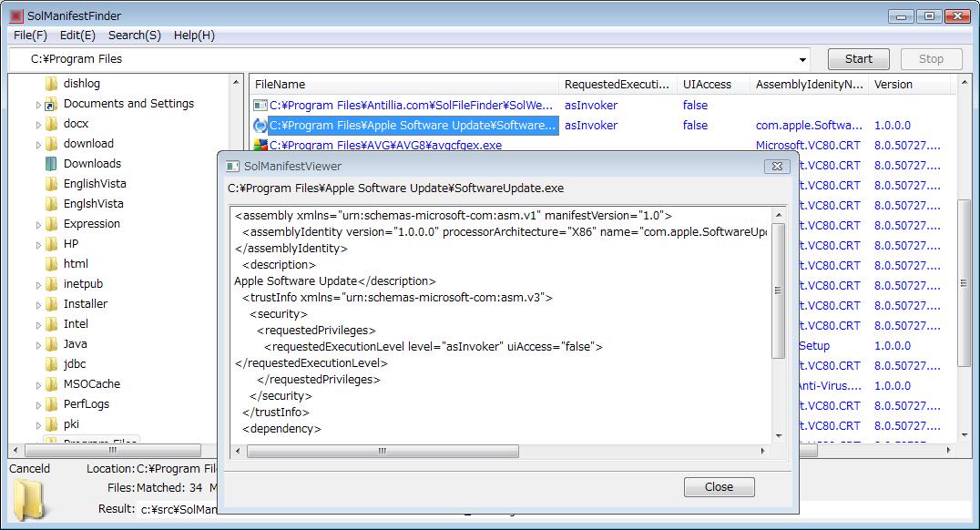The image size is (980, 530).
Task: Sort by UIAccess column header
Action: (x=713, y=85)
